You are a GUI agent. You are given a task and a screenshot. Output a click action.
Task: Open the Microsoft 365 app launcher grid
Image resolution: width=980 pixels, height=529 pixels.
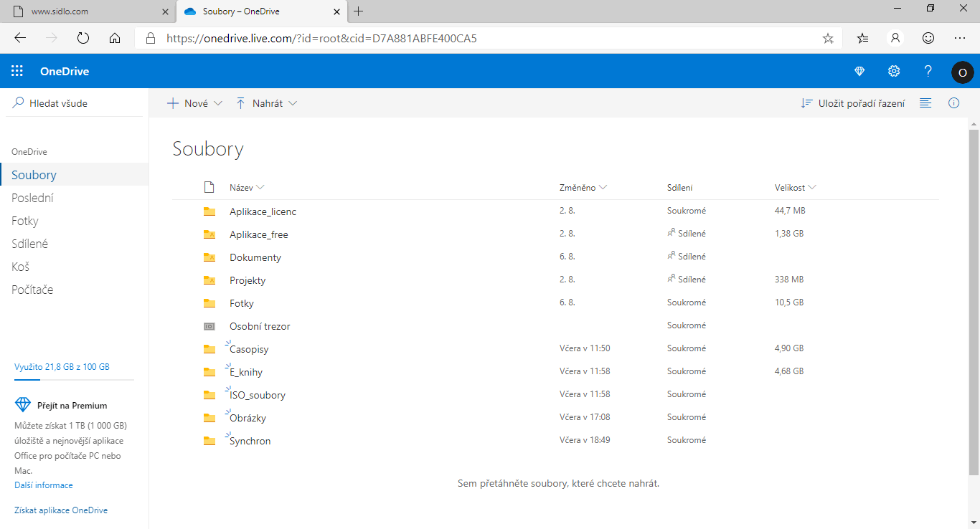coord(17,70)
